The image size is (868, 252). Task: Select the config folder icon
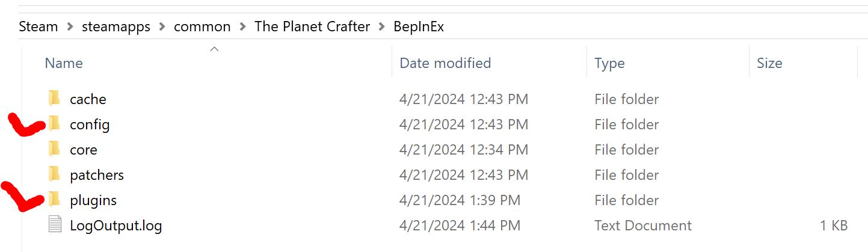click(x=55, y=124)
